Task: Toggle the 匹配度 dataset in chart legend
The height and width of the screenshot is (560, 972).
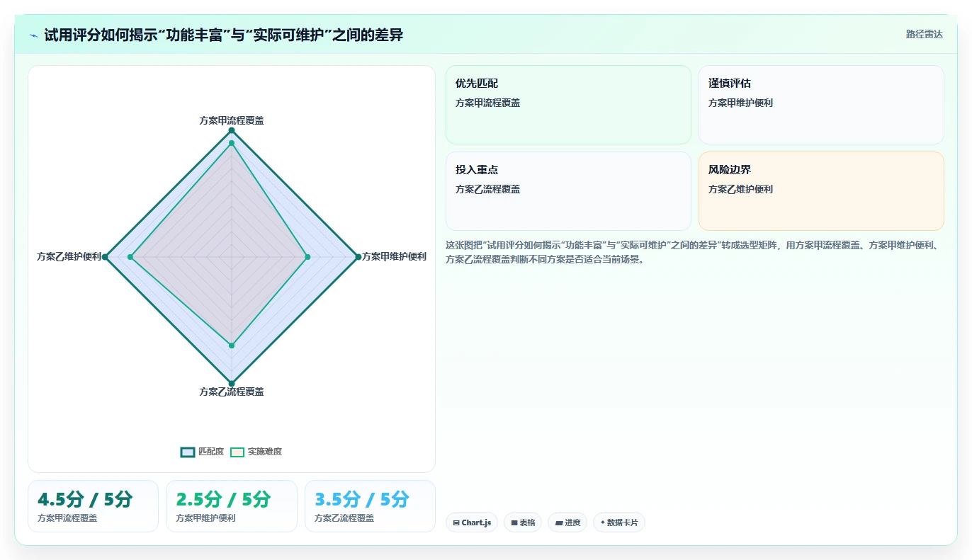Action: coord(202,452)
